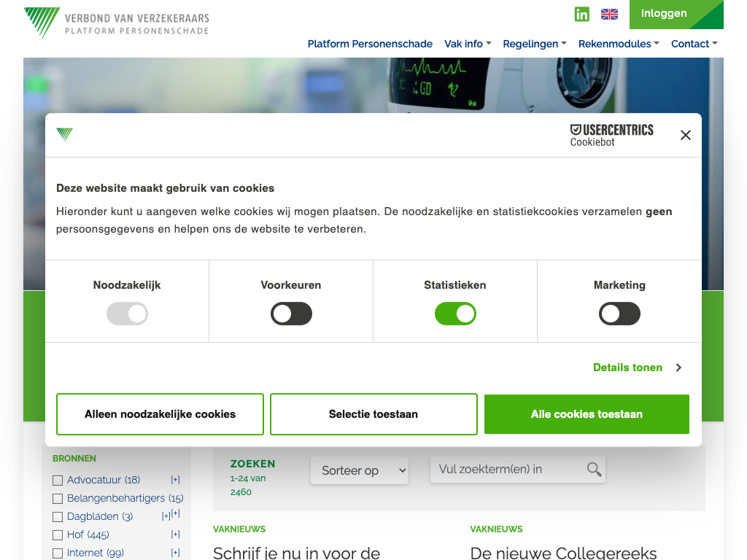Check the Hof (445) checkbox
The image size is (747, 560).
coord(58,535)
